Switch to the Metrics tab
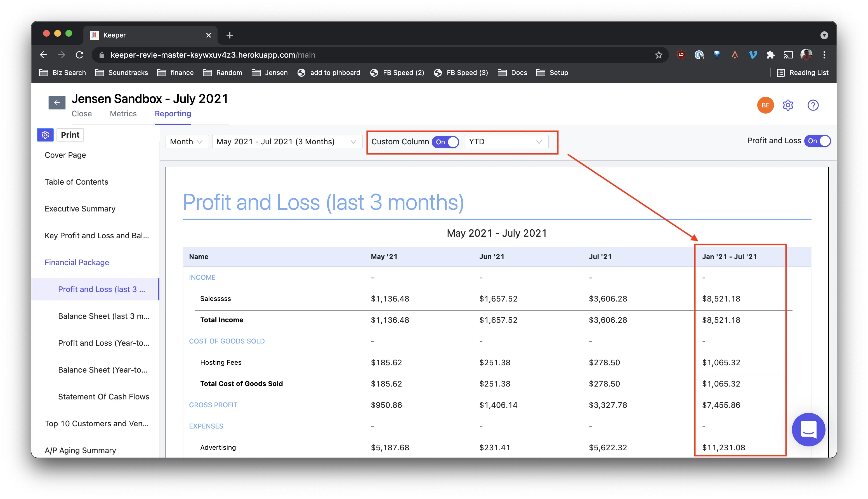 123,114
